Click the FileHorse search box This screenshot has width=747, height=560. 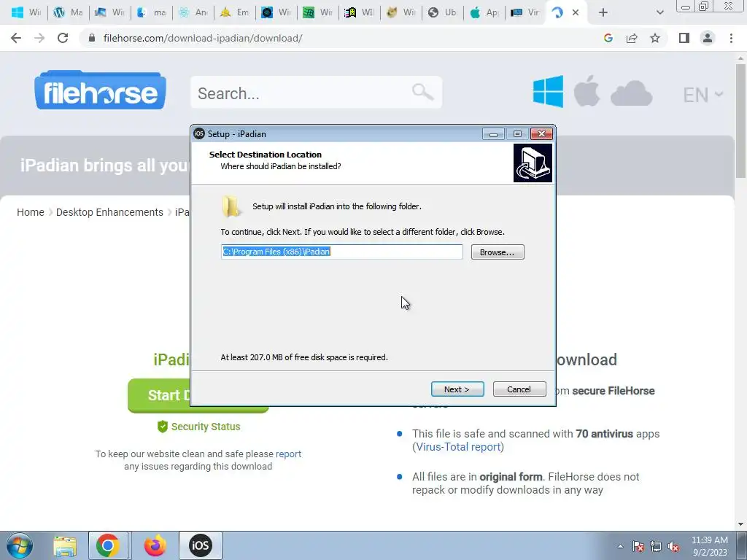pos(316,93)
